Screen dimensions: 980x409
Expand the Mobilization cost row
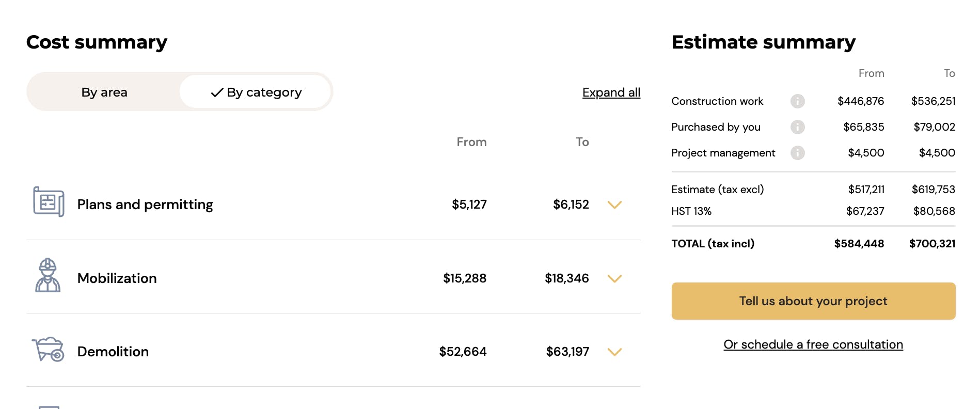pyautogui.click(x=614, y=279)
